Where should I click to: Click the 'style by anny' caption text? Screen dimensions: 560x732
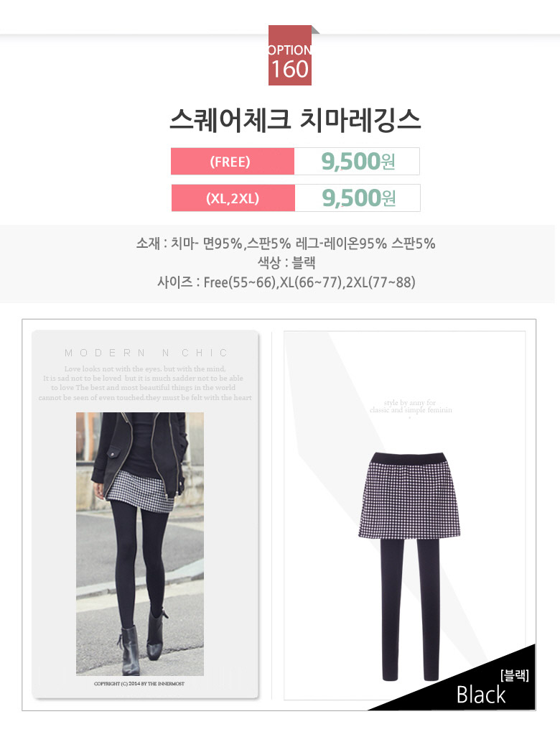pos(411,406)
